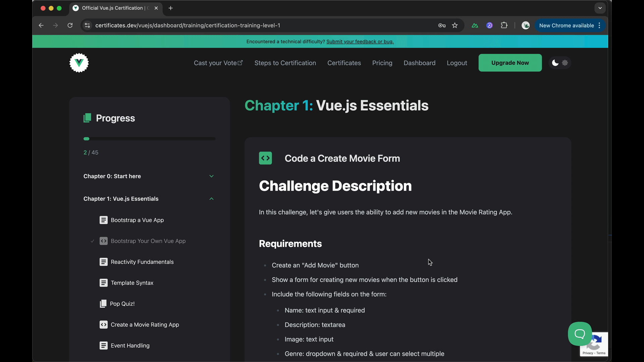
Task: Click the Challenge Description heading
Action: point(335,186)
